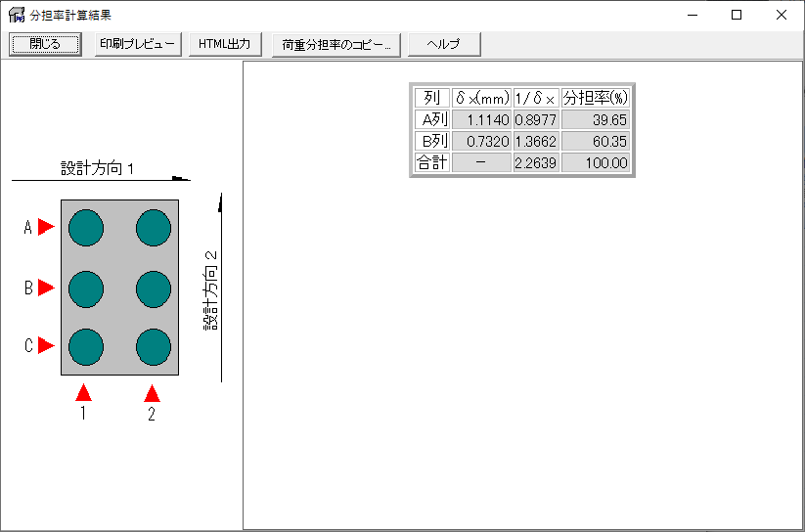Click the dash cell in 合計 row
This screenshot has height=532, width=805.
click(481, 162)
